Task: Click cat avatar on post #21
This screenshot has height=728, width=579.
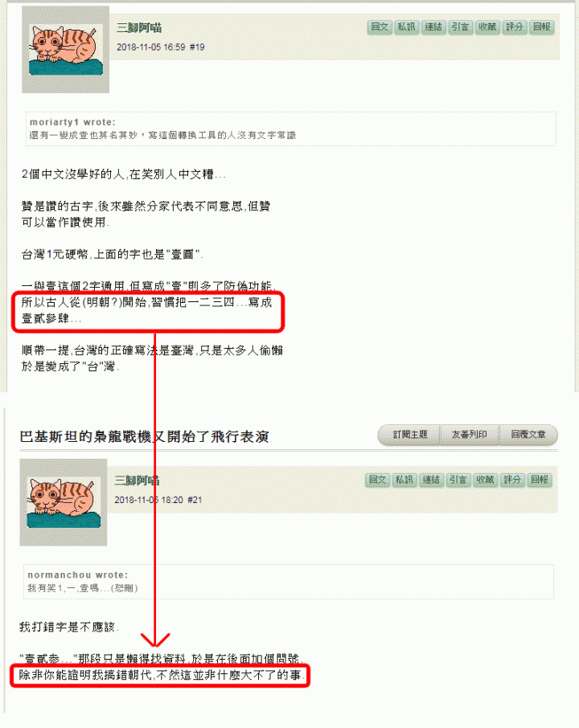Action: [x=64, y=502]
